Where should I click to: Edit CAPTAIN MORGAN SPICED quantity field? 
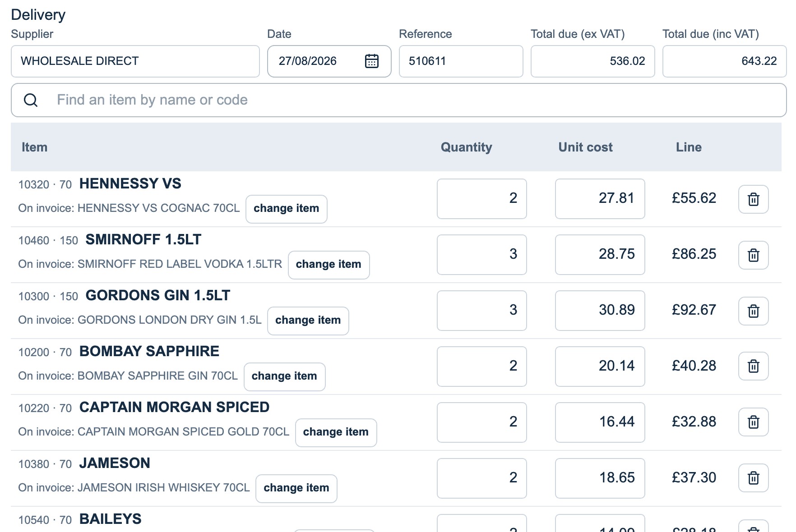(x=482, y=422)
